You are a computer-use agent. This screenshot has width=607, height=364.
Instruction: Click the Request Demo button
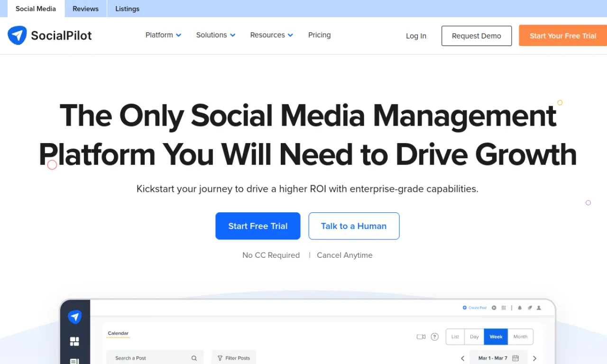(x=477, y=36)
